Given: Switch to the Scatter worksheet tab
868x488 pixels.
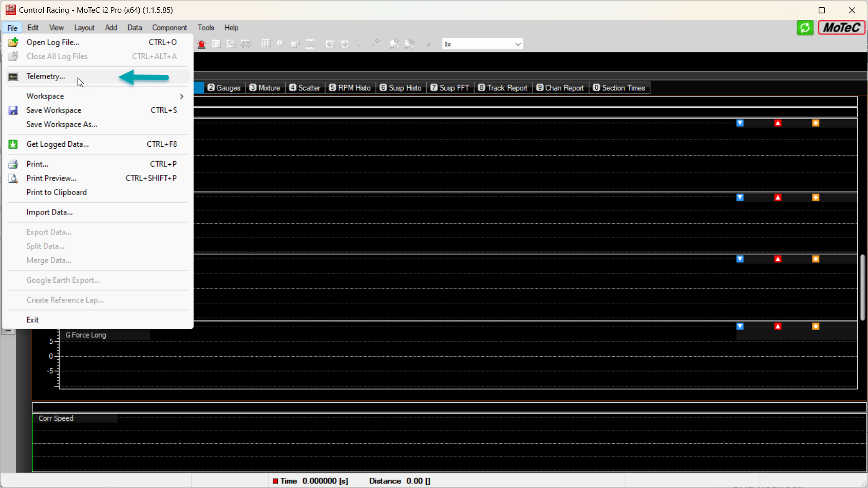Looking at the screenshot, I should pos(305,88).
